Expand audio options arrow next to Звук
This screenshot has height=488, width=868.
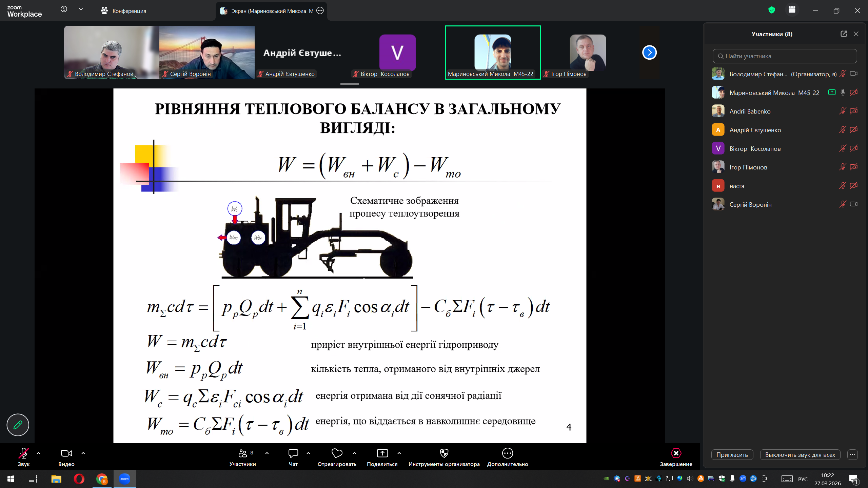click(38, 453)
